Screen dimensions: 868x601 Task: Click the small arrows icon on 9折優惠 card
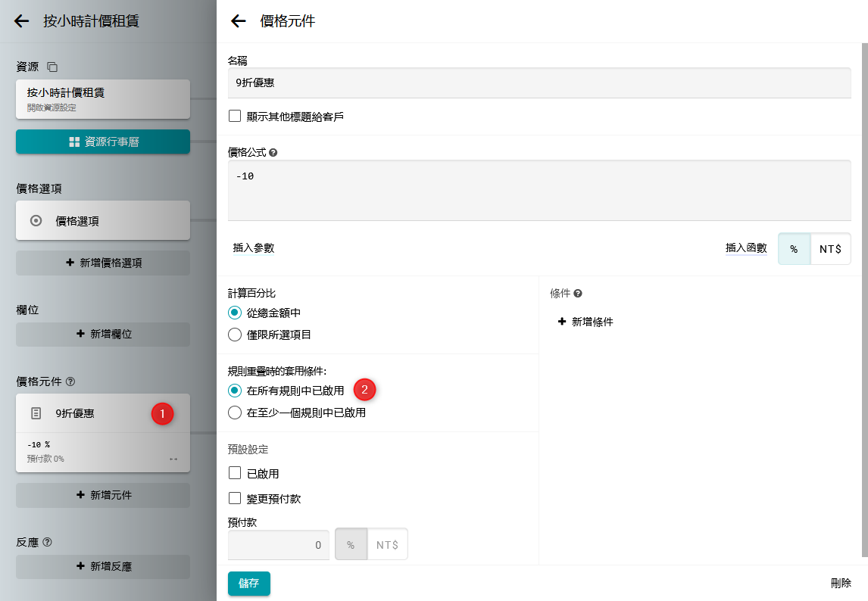click(x=173, y=459)
